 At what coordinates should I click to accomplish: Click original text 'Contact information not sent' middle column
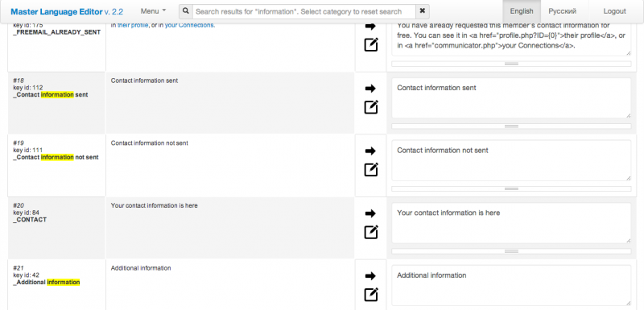coord(150,143)
